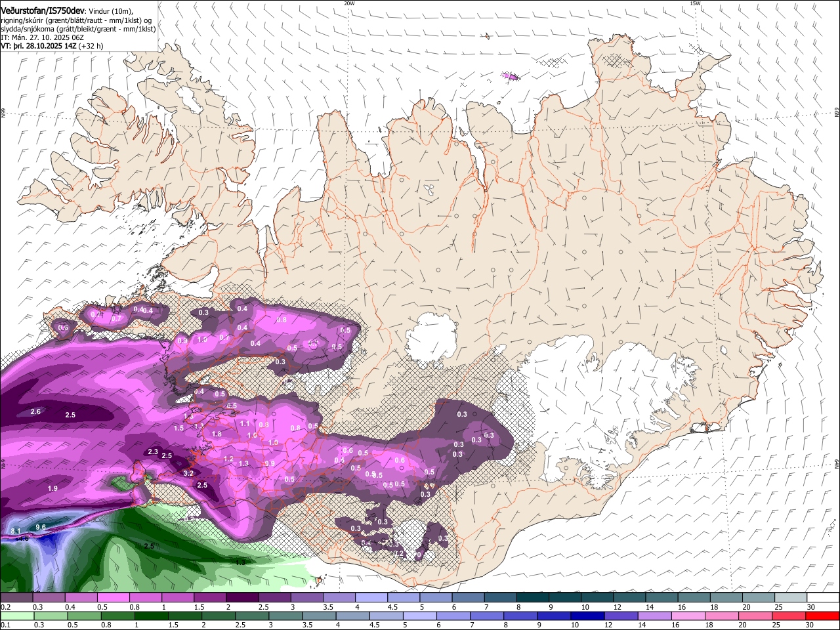840x630 pixels.
Task: Select bottom legend row swatch labeled 3.5
Action: tap(318, 616)
